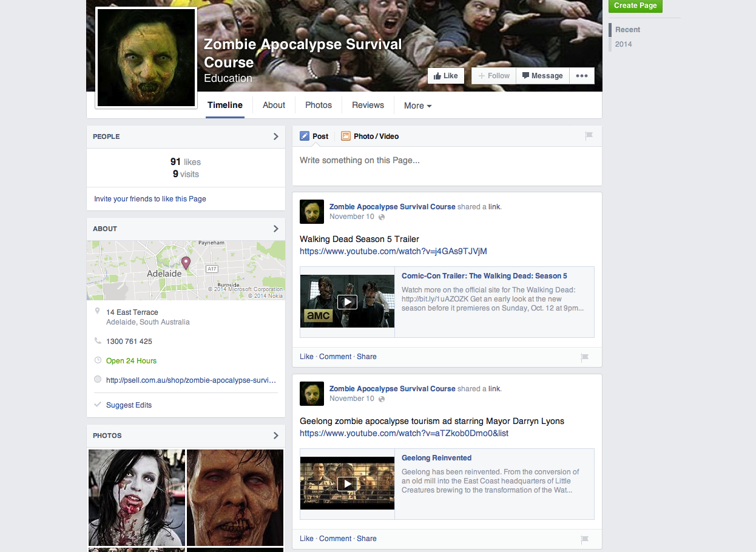Click Invite your friends to like this Page
Screen dimensions: 756x552
coord(150,199)
